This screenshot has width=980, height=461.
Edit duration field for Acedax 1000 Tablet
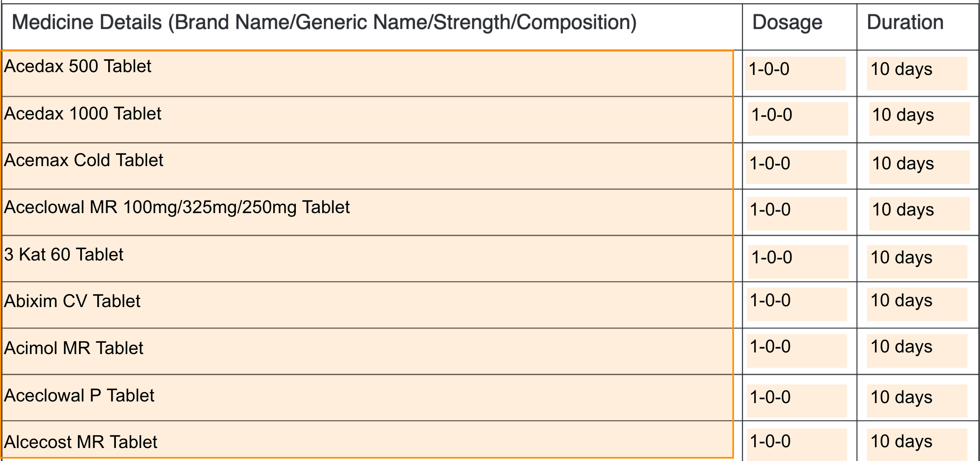click(919, 119)
